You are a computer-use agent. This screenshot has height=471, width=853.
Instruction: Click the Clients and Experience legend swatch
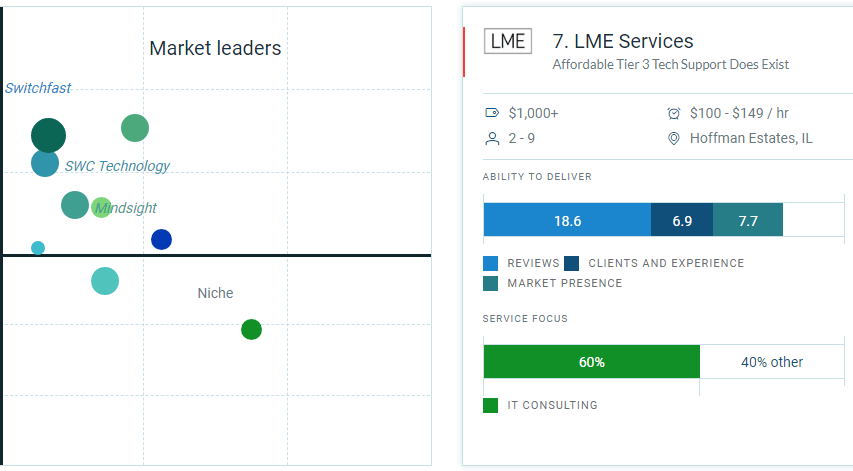click(x=572, y=263)
